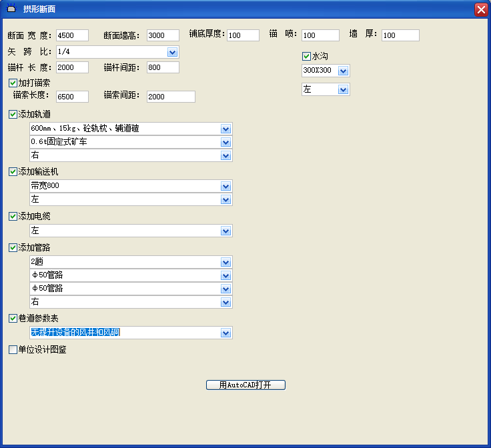Expand the 300X300 water ditch size dropdown
Viewport: 491px width, 448px height.
point(343,71)
